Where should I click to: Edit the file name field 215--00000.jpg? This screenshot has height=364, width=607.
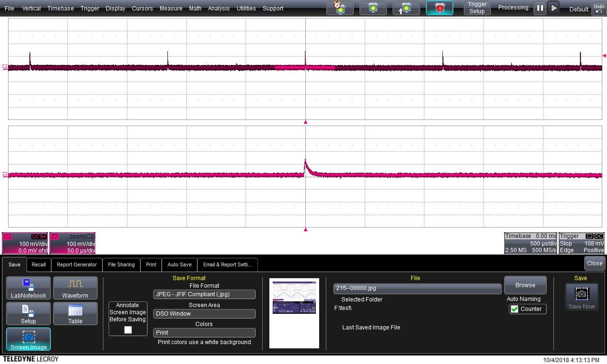click(417, 288)
